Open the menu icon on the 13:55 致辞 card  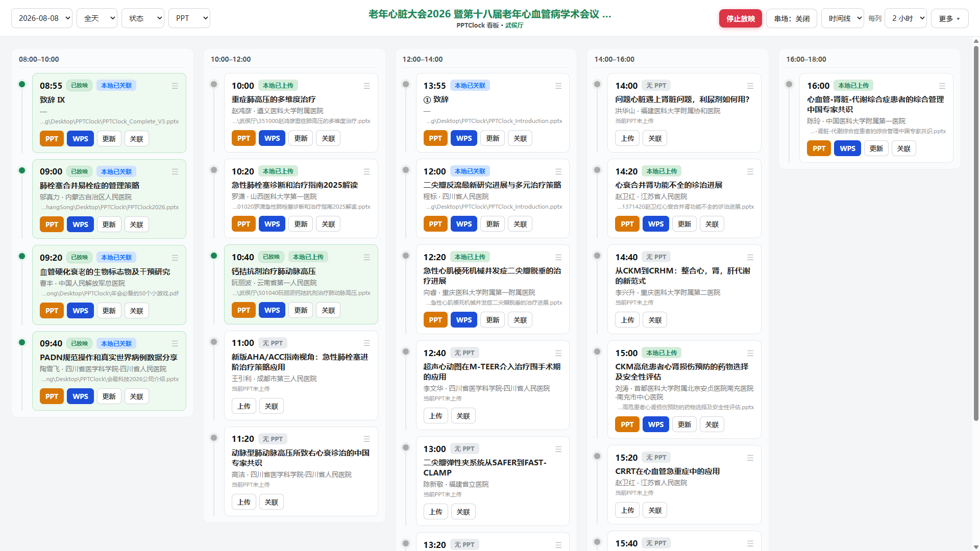(558, 86)
